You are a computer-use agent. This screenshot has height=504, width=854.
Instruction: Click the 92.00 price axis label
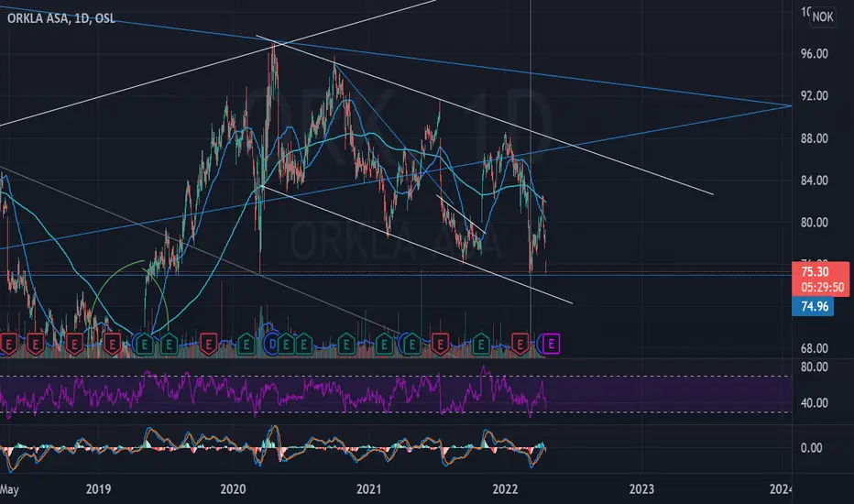pyautogui.click(x=815, y=95)
